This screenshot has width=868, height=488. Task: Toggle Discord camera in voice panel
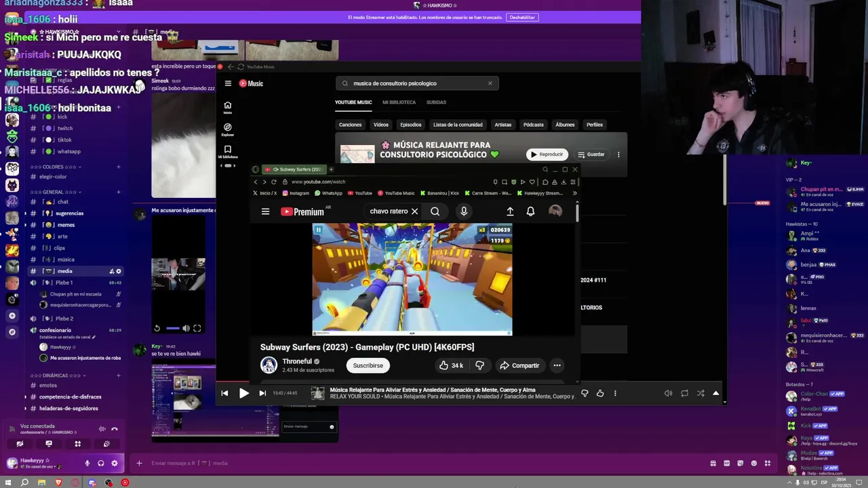click(x=20, y=444)
